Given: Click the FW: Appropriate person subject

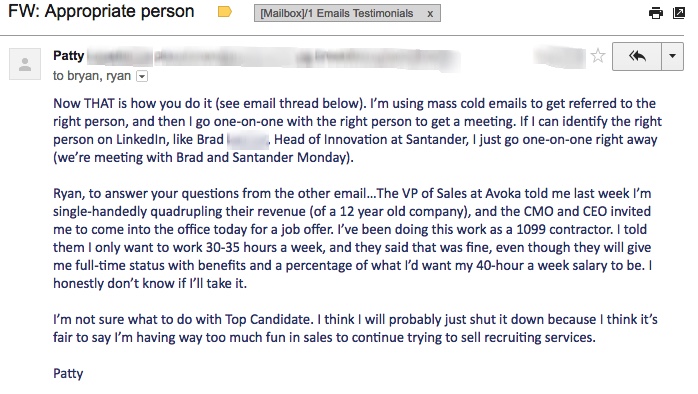Looking at the screenshot, I should 101,12.
